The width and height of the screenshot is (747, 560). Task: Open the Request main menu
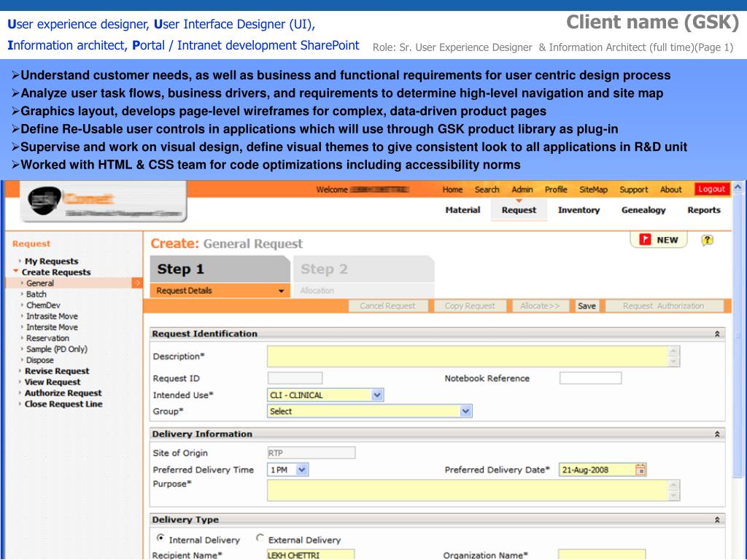tap(519, 210)
